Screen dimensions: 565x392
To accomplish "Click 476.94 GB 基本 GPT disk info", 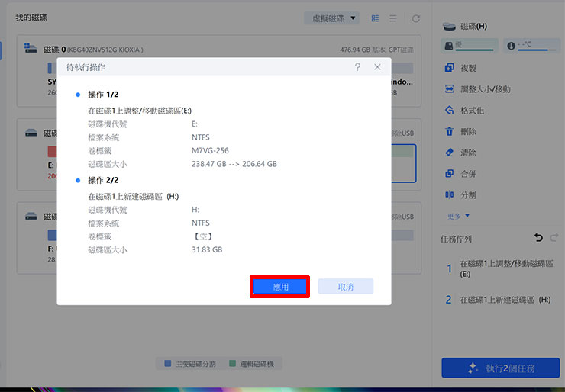I will pyautogui.click(x=376, y=50).
